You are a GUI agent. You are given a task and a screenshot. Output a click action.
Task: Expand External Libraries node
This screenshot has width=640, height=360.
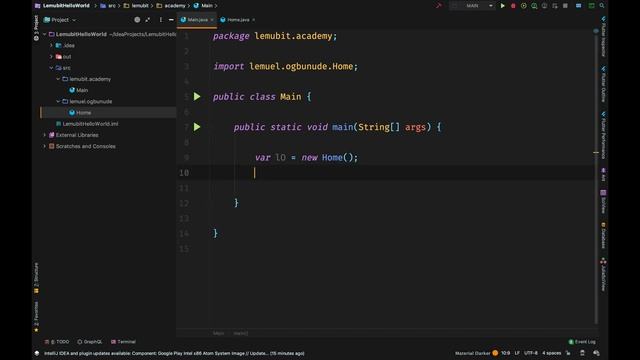point(44,135)
